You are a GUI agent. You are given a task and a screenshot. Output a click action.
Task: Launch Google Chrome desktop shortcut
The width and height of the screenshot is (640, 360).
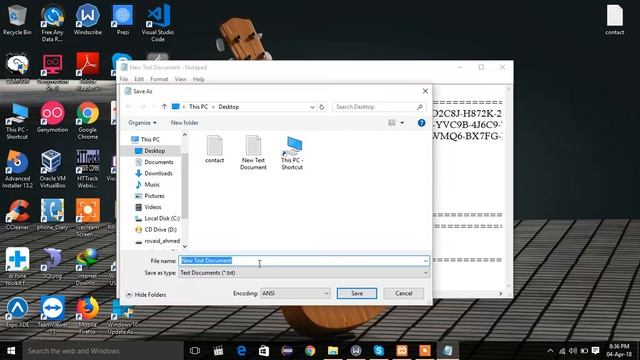point(87,121)
